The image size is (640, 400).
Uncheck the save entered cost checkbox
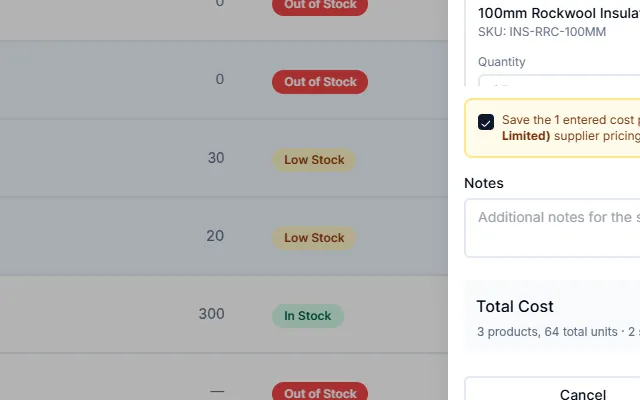[486, 122]
